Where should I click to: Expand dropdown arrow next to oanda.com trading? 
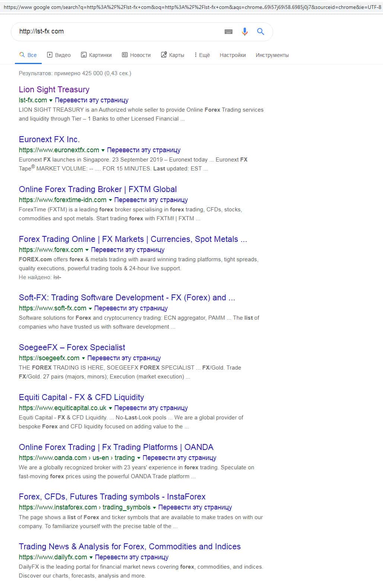click(x=139, y=458)
